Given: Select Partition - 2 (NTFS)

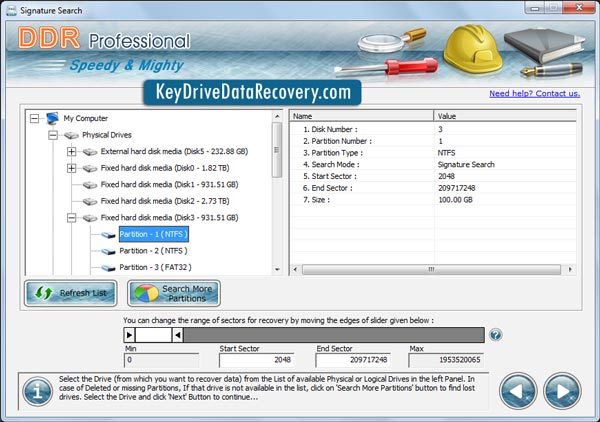Looking at the screenshot, I should click(153, 251).
